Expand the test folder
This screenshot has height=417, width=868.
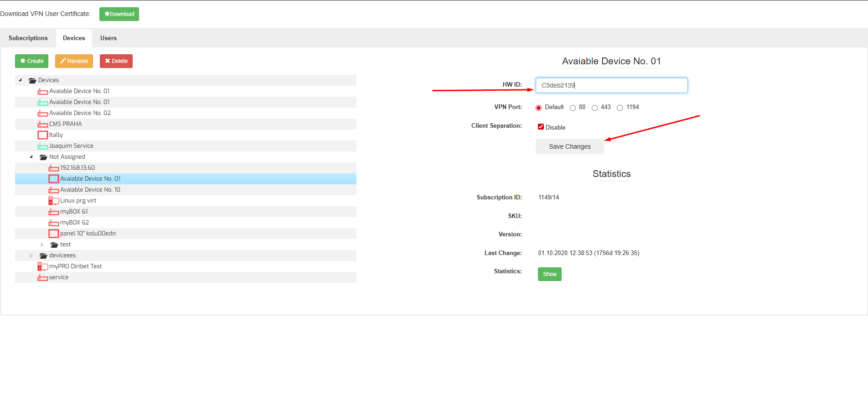point(42,245)
